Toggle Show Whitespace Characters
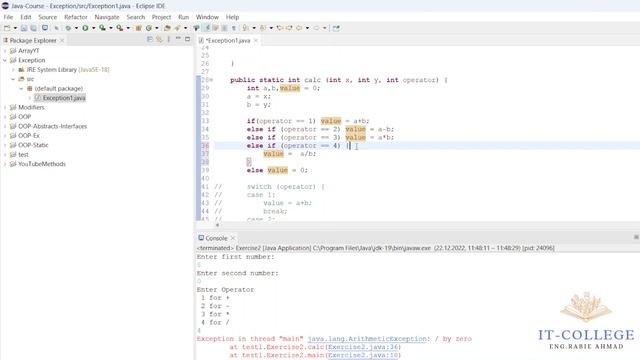This screenshot has height=360, width=640. pyautogui.click(x=233, y=28)
